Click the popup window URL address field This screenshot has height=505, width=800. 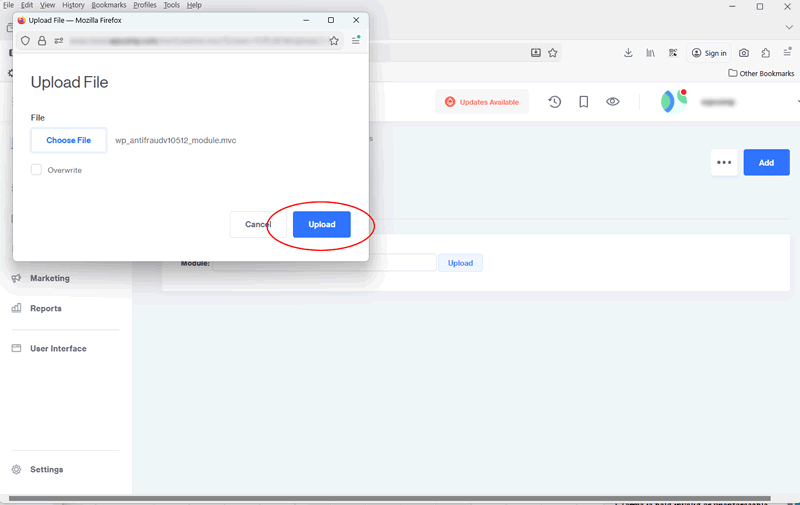[196, 41]
